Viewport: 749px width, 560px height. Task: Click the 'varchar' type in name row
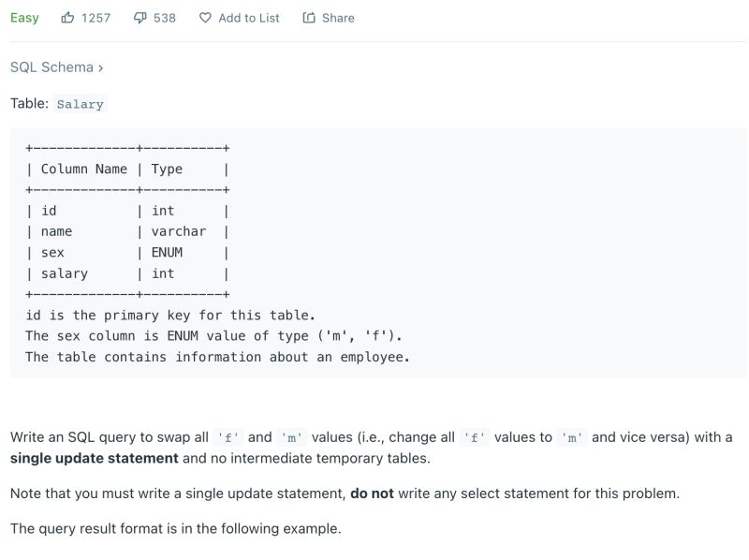coord(178,231)
